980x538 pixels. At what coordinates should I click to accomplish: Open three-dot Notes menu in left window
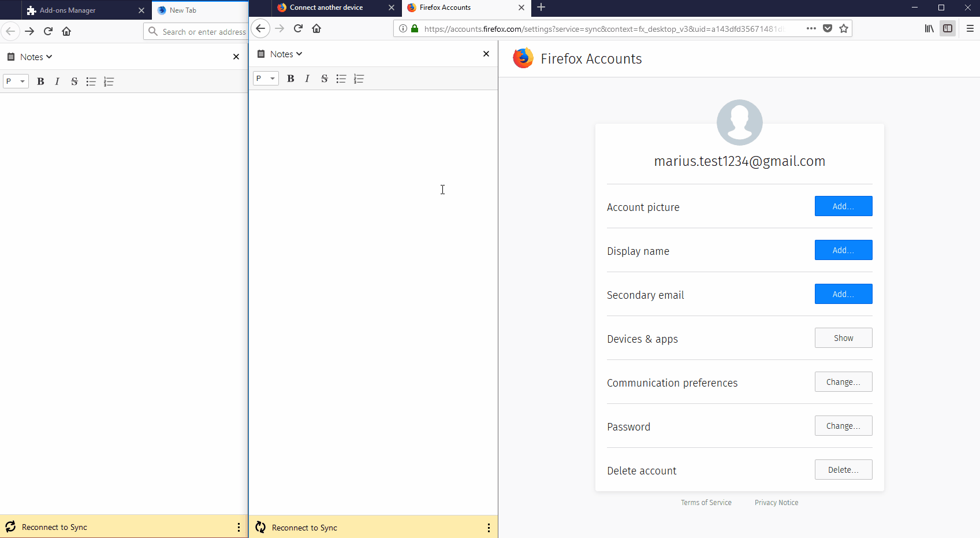click(239, 527)
